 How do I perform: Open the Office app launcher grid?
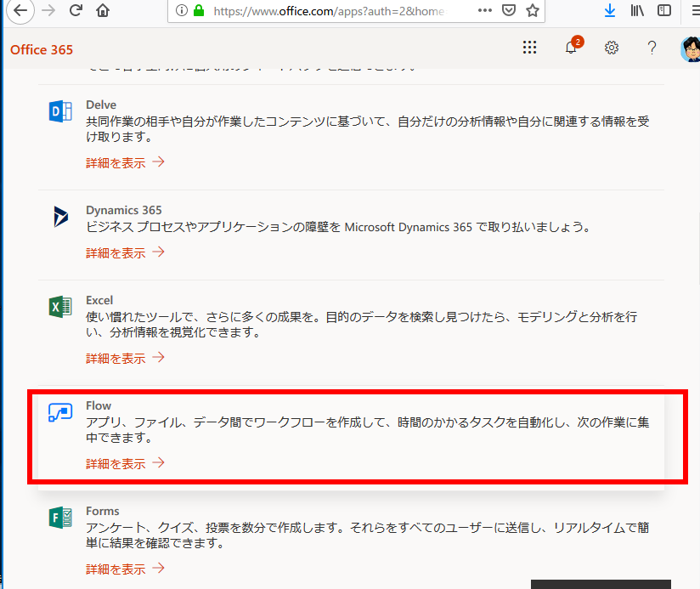point(529,48)
